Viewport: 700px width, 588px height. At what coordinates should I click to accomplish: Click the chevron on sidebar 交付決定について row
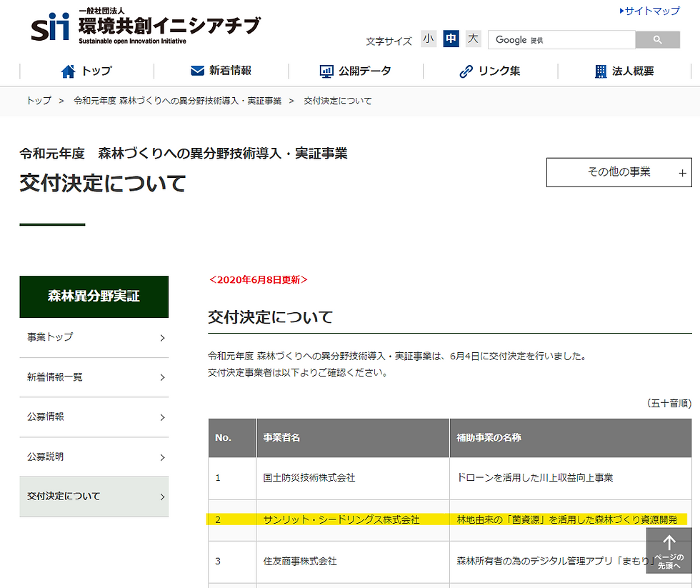pyautogui.click(x=163, y=497)
